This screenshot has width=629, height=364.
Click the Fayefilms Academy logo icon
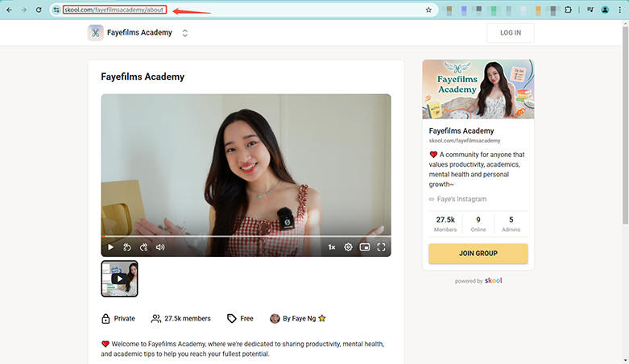pos(96,33)
